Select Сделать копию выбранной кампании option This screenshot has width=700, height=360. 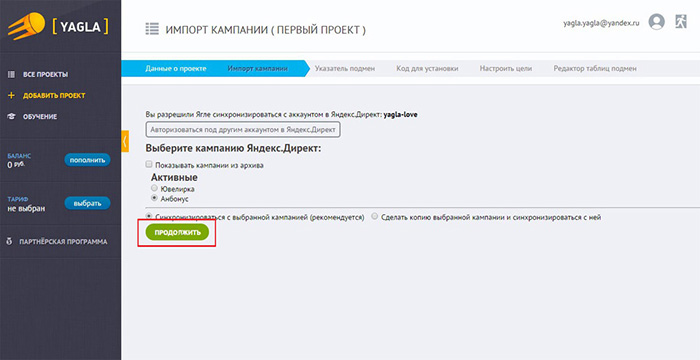(375, 216)
